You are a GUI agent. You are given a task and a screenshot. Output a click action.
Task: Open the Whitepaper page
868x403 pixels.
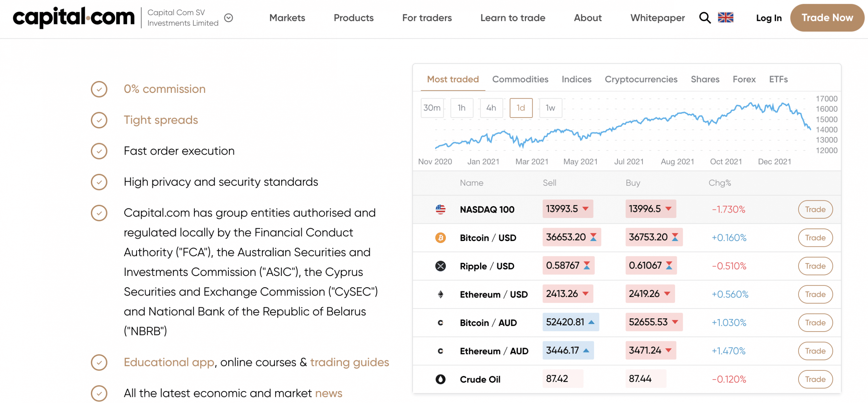click(x=657, y=18)
